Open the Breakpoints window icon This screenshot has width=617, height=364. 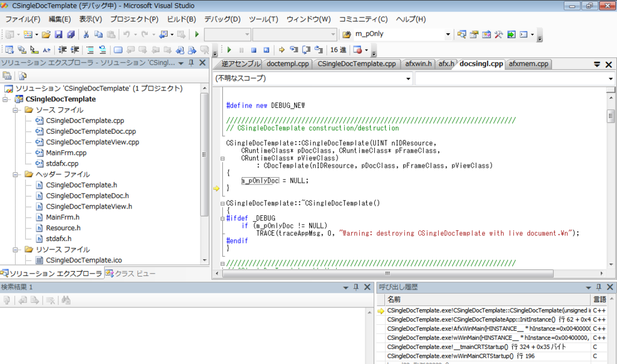click(358, 50)
